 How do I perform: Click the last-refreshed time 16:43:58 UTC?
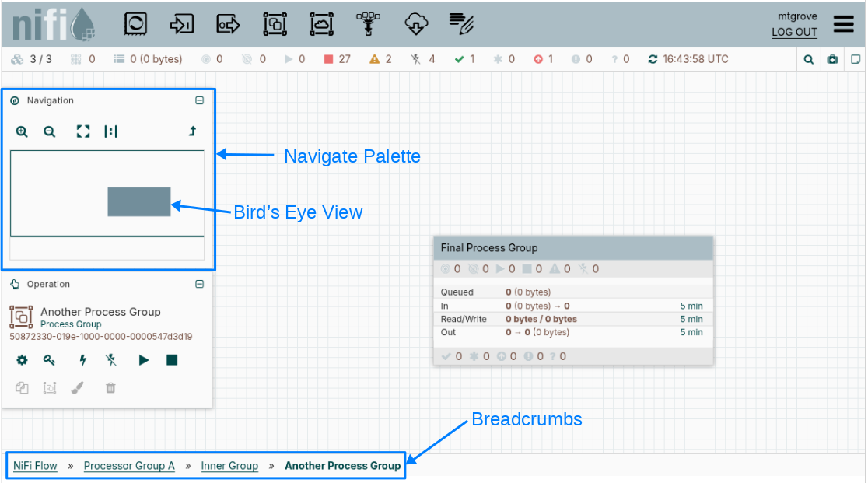coord(695,59)
